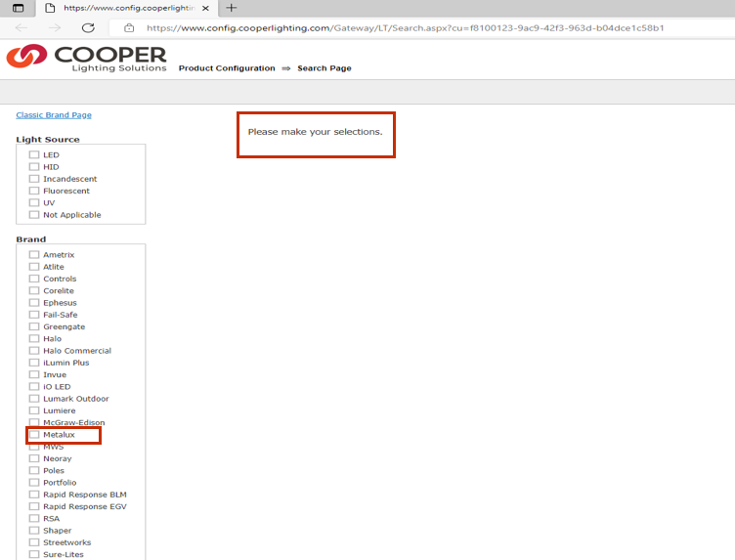Click Search Page breadcrumb text
Image resolution: width=735 pixels, height=560 pixels.
pos(324,68)
